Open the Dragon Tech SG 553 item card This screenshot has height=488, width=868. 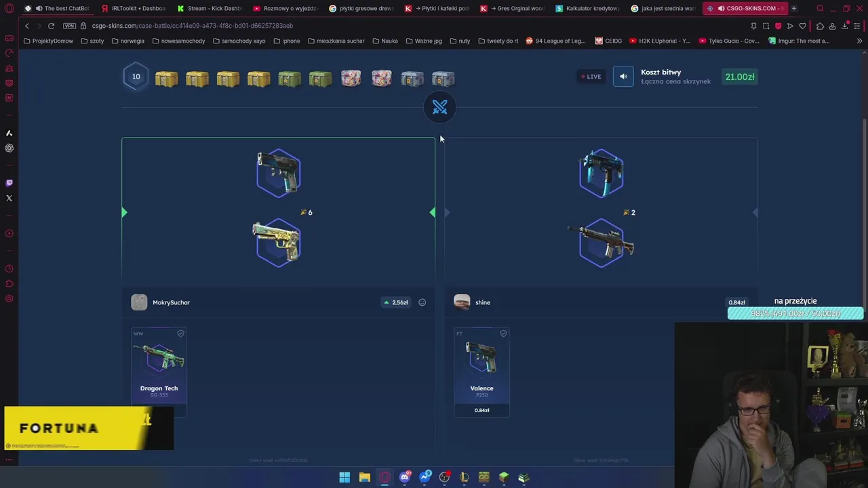pos(159,371)
